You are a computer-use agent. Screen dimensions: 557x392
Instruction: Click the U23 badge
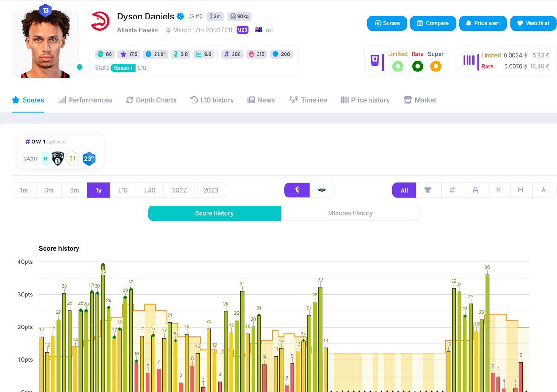[242, 30]
